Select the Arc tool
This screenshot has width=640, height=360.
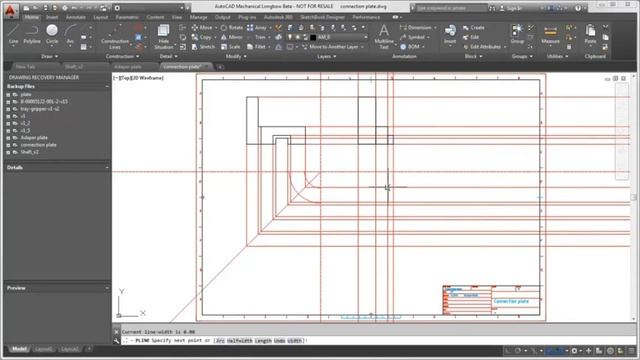70,34
